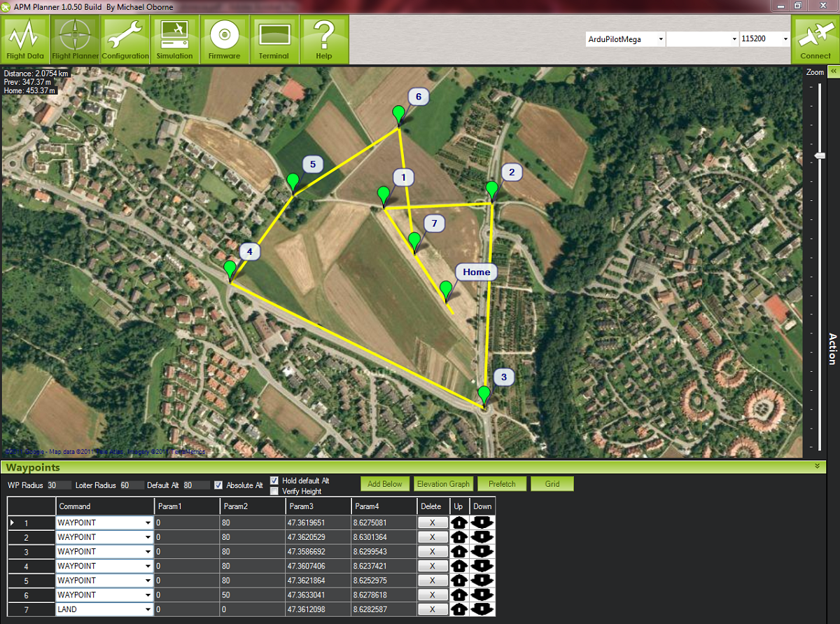The height and width of the screenshot is (624, 840).
Task: Enable the Verify Height checkbox
Action: coord(274,491)
